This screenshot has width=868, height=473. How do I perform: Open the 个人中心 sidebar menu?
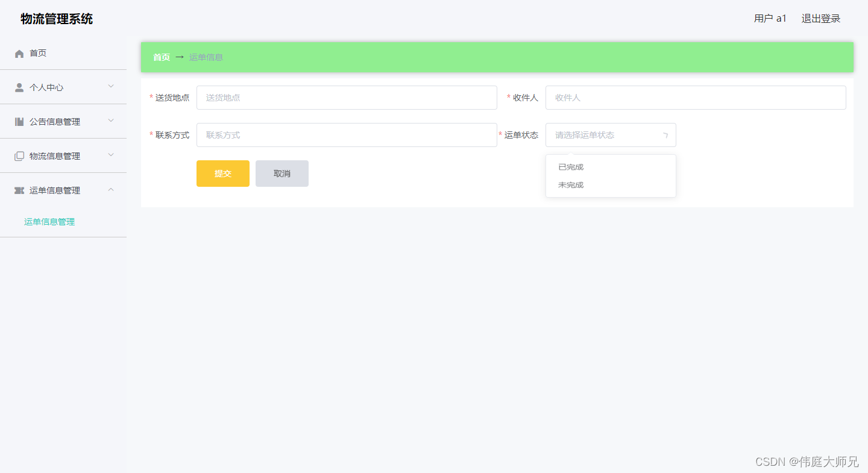click(63, 87)
